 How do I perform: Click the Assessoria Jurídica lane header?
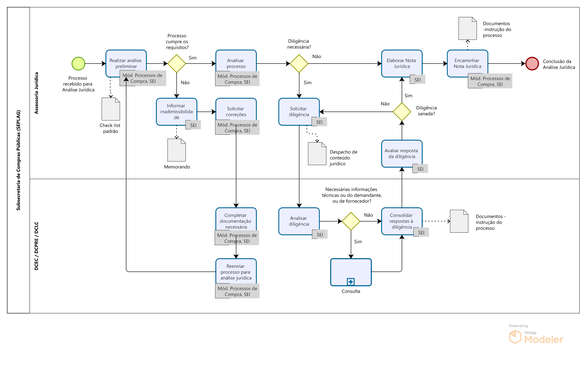point(36,93)
